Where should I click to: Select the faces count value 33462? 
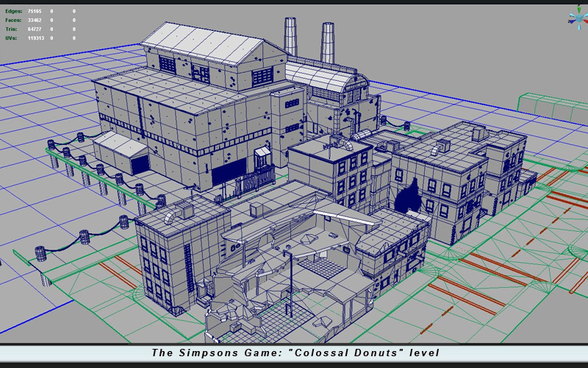pyautogui.click(x=35, y=21)
